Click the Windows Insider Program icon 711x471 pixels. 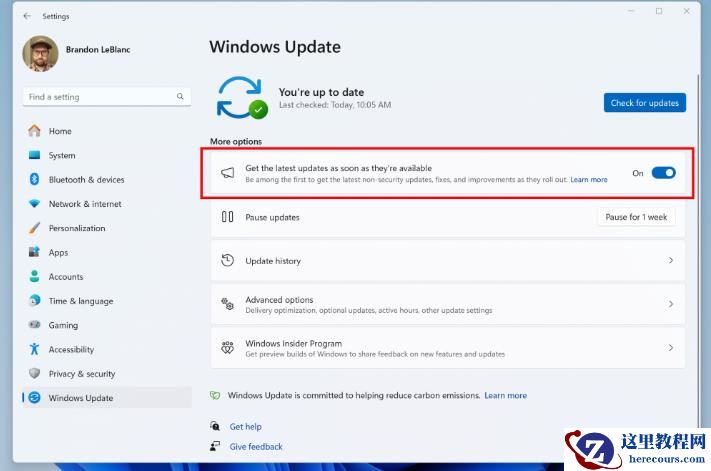point(227,348)
